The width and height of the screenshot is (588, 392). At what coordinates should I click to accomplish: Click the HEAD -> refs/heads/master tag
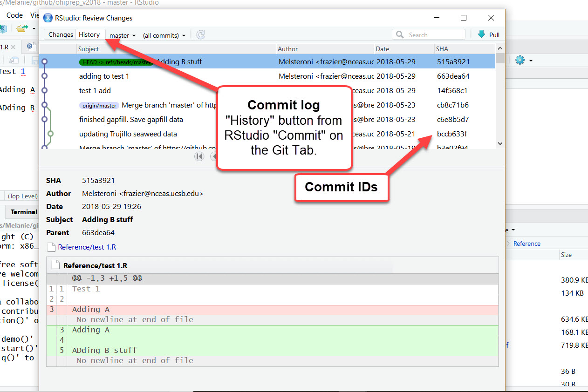point(116,62)
